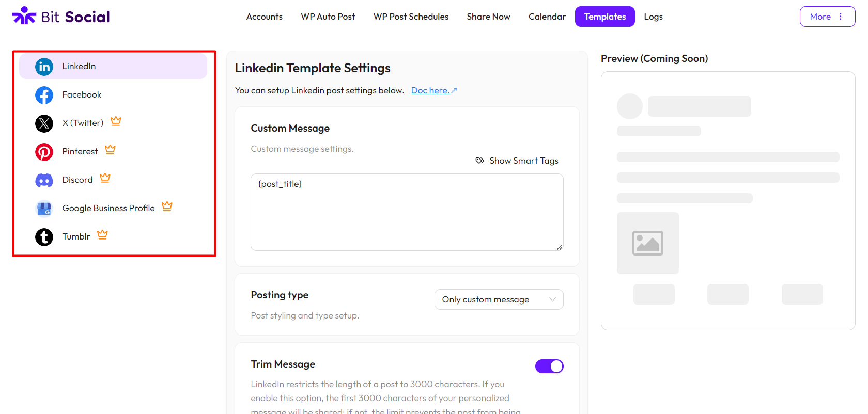868x414 pixels.
Task: Click the Preview (Coming Soon) heading
Action: coord(655,59)
